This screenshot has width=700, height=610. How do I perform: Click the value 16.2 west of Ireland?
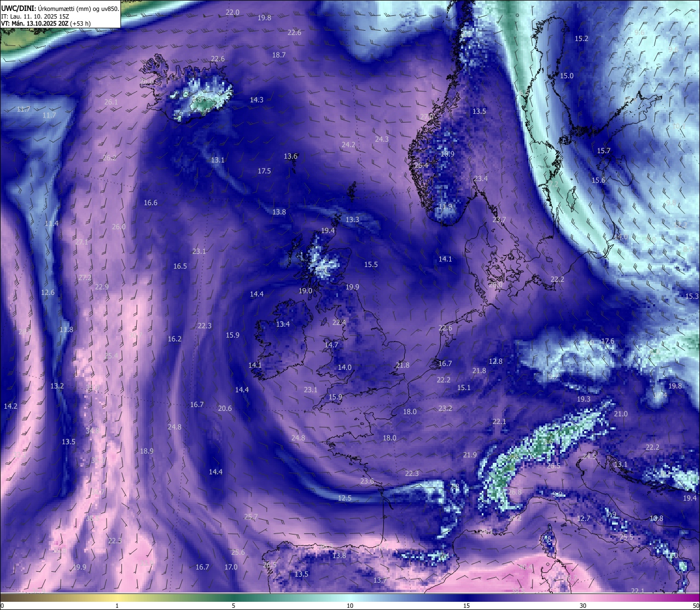174,339
